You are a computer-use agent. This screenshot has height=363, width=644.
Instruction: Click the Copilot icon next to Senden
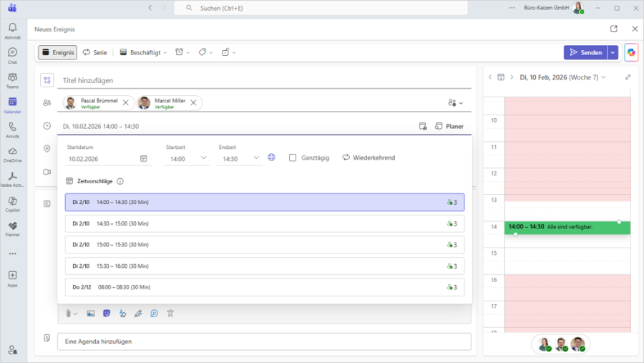(x=630, y=52)
